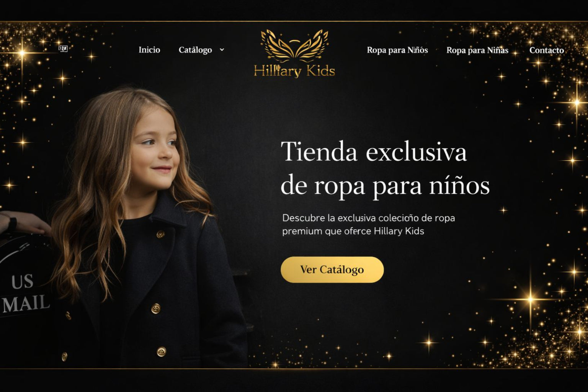
Task: Click the small square icon left of Inicio
Action: 63,48
